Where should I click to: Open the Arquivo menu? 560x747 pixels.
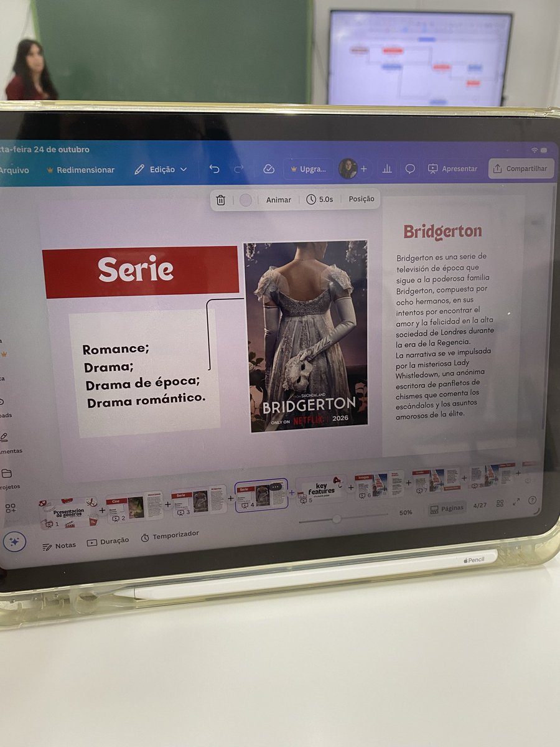tap(14, 170)
